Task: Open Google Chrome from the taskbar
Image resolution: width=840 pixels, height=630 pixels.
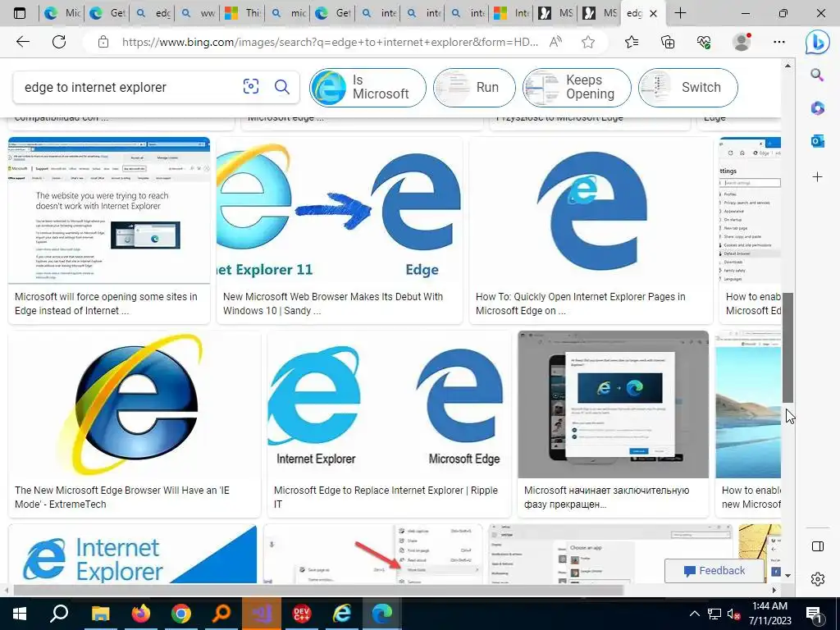Action: 181,614
